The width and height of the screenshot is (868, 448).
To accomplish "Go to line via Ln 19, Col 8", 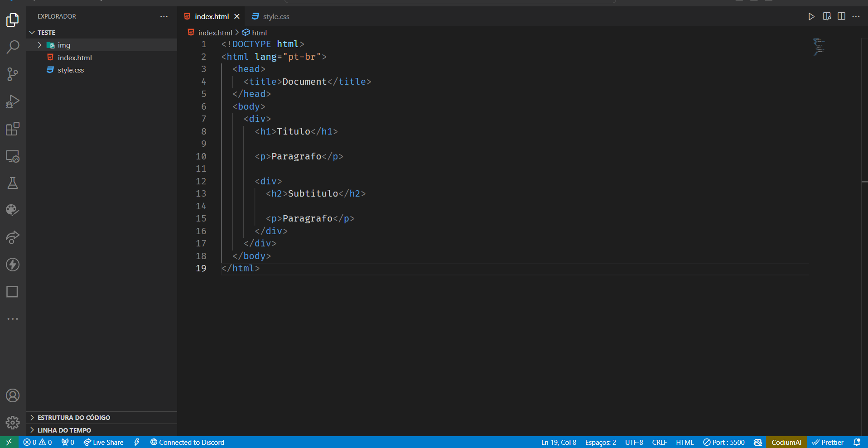I will [x=559, y=442].
